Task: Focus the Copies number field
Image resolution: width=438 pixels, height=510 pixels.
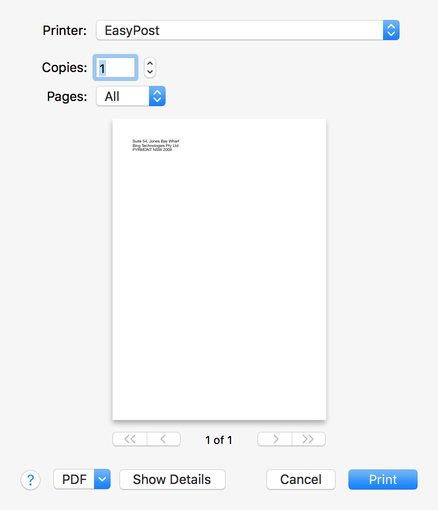Action: (x=115, y=68)
